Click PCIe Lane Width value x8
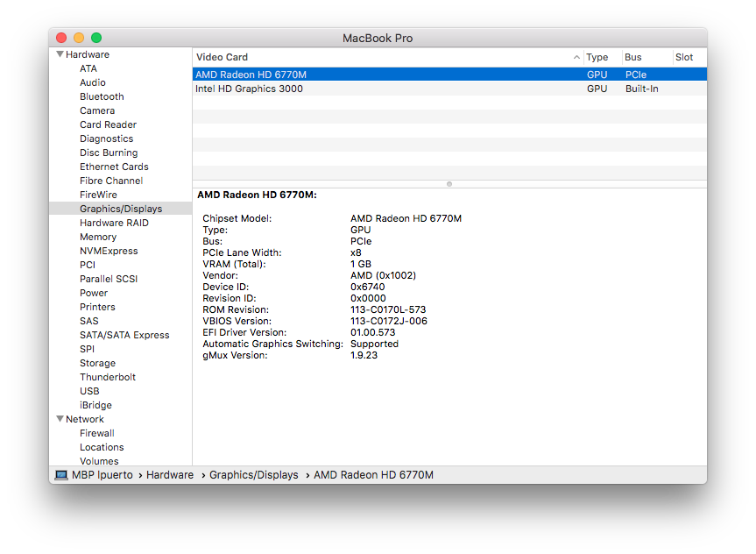Viewport: 756px width, 554px height. pyautogui.click(x=356, y=252)
